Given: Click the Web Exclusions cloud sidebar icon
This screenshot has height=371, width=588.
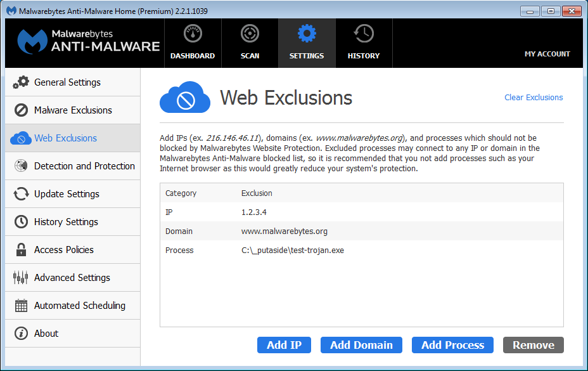Looking at the screenshot, I should point(21,138).
